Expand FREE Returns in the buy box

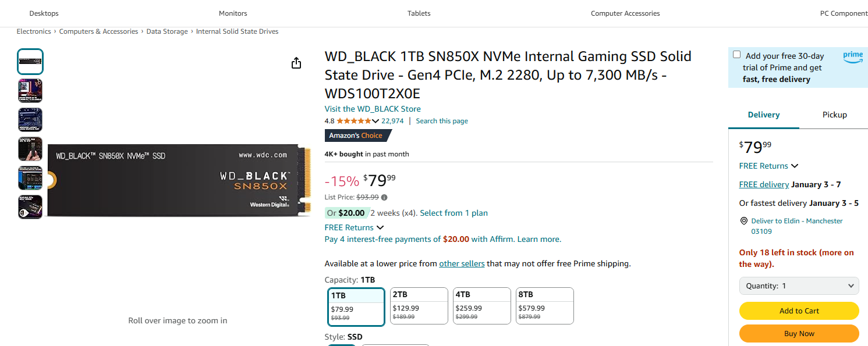(x=768, y=166)
